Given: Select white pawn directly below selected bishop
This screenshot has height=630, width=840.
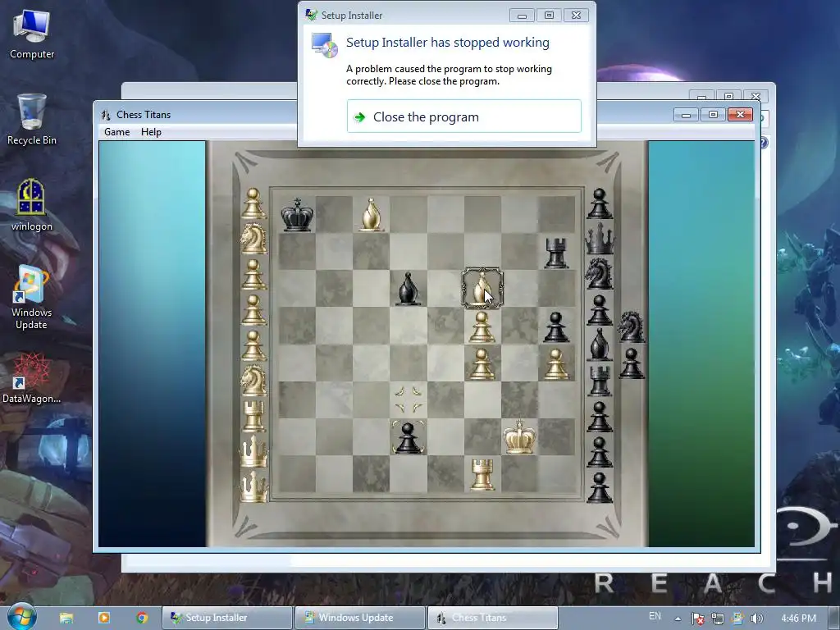Looking at the screenshot, I should click(x=482, y=326).
